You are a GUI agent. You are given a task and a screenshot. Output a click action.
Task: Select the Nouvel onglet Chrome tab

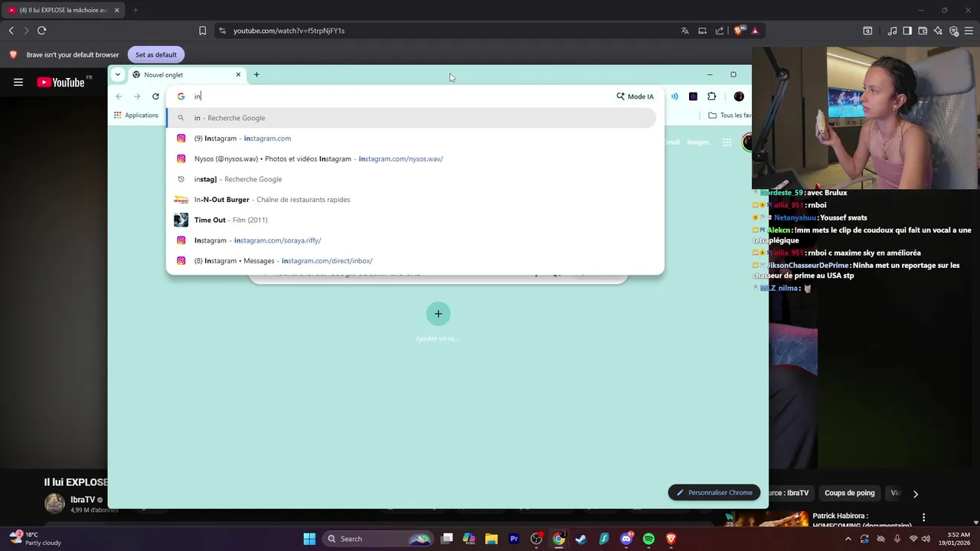(x=186, y=75)
